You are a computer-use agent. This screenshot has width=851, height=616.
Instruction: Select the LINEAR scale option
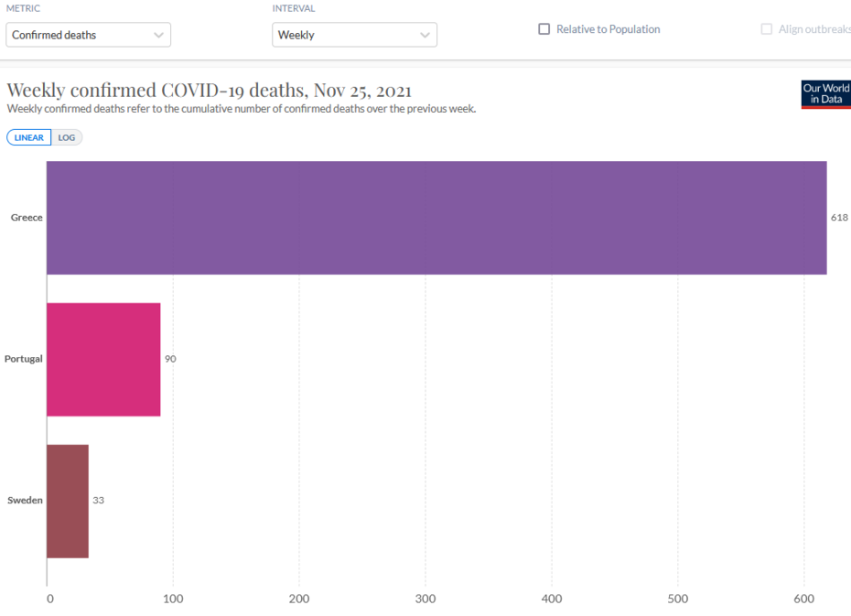(x=29, y=137)
